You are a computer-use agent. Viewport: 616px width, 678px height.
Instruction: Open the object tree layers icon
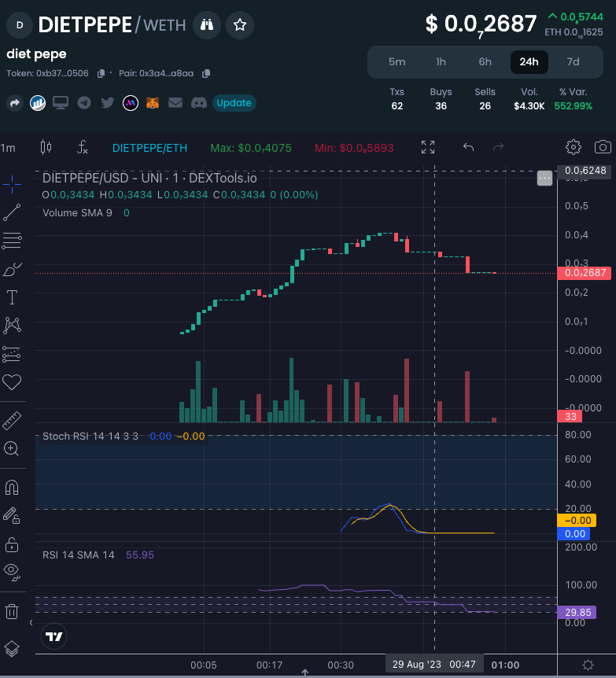tap(12, 649)
